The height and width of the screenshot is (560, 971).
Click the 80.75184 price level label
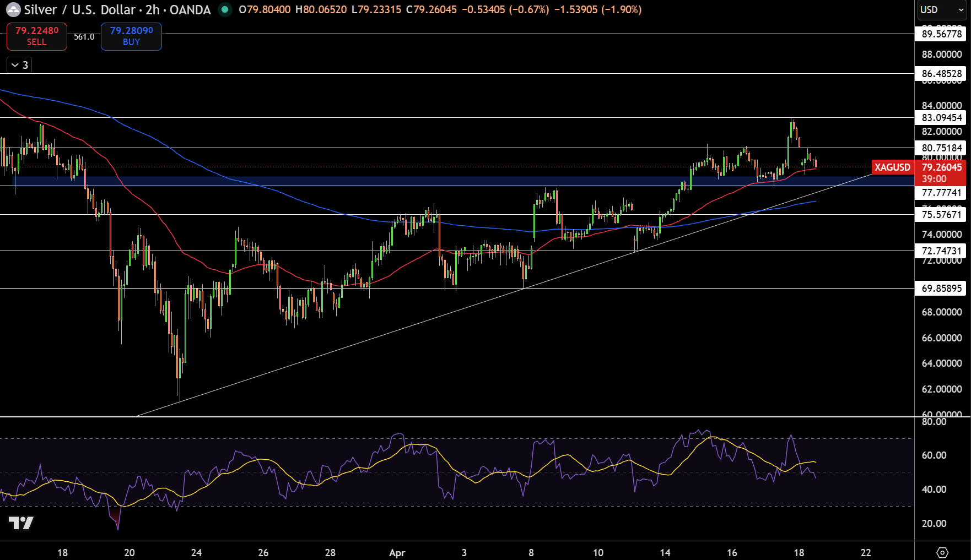pos(941,148)
